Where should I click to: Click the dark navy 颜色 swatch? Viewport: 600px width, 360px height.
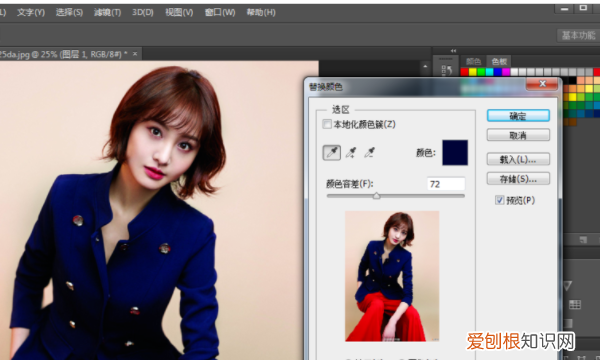455,153
